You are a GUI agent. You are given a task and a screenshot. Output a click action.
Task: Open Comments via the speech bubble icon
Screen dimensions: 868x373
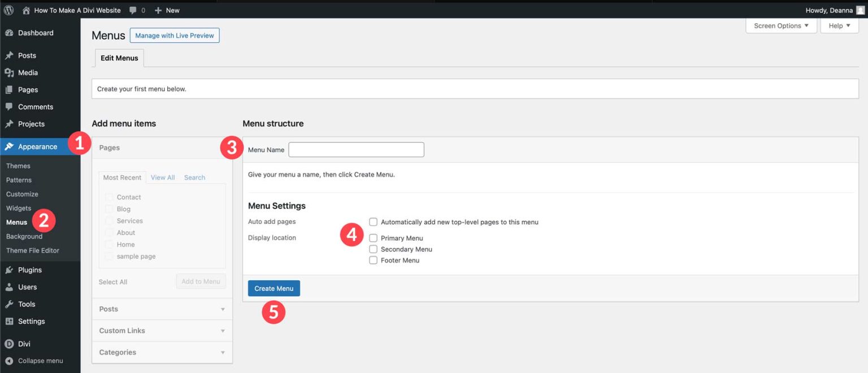[8, 106]
